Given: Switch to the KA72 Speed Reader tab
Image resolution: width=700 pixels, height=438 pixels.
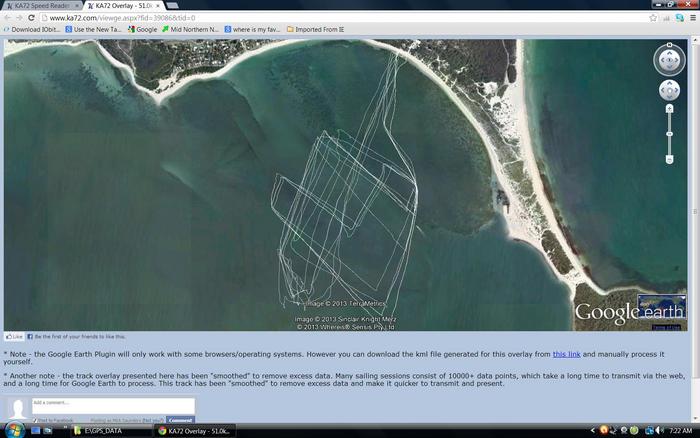Looking at the screenshot, I should (40, 6).
